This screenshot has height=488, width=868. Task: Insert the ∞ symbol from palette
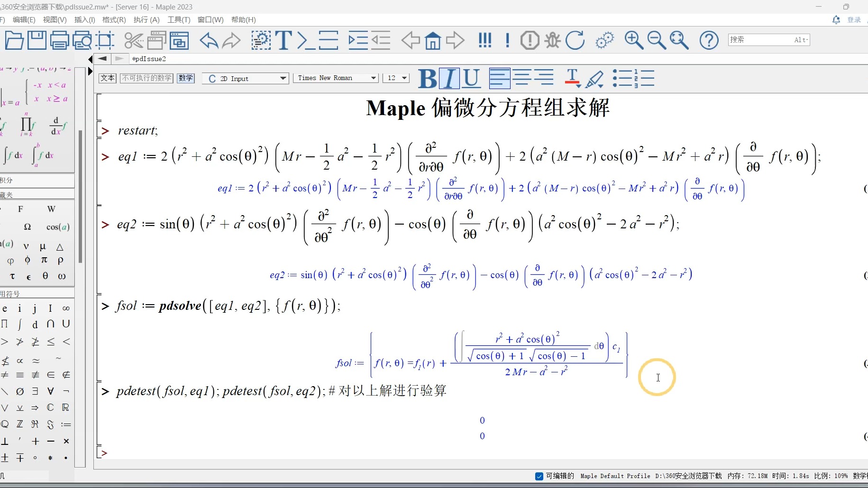[66, 308]
